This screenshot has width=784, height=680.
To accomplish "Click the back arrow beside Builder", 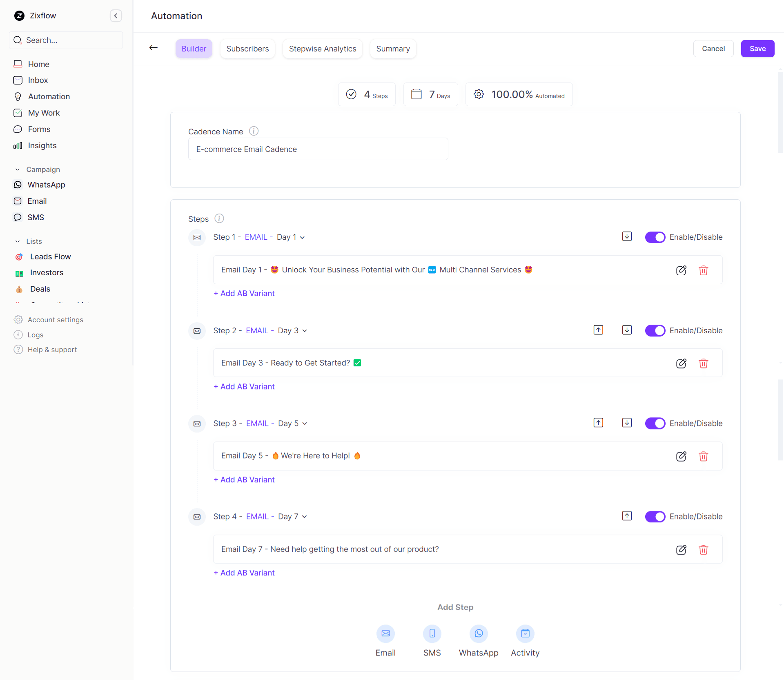I will (154, 48).
